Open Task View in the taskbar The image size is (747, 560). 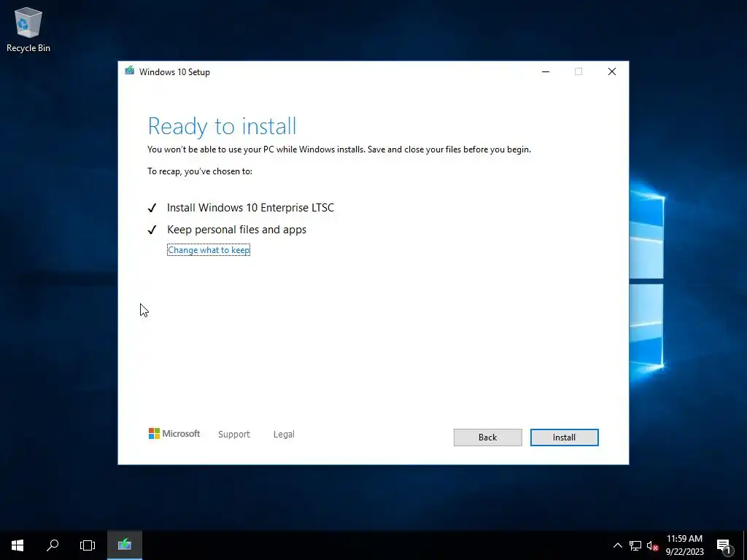coord(88,545)
